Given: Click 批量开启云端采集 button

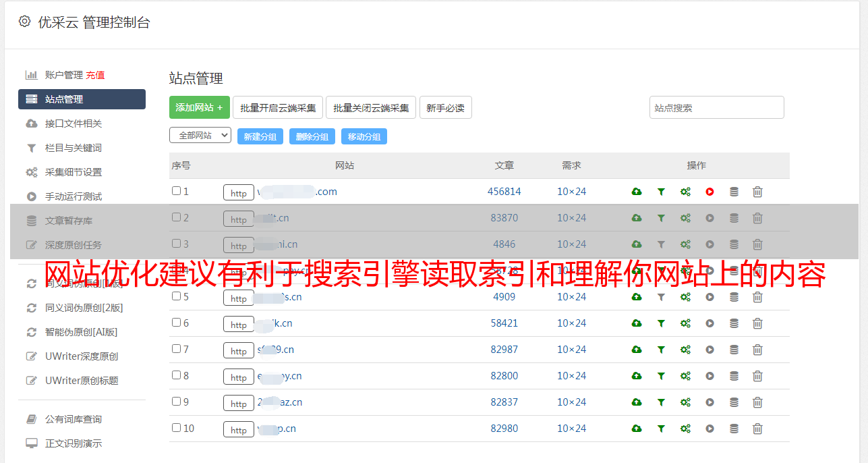Looking at the screenshot, I should (278, 107).
